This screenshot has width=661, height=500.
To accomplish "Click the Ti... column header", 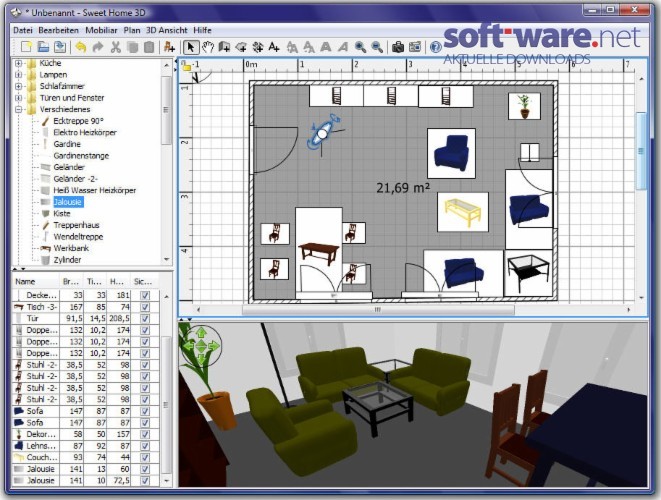I will tap(94, 282).
